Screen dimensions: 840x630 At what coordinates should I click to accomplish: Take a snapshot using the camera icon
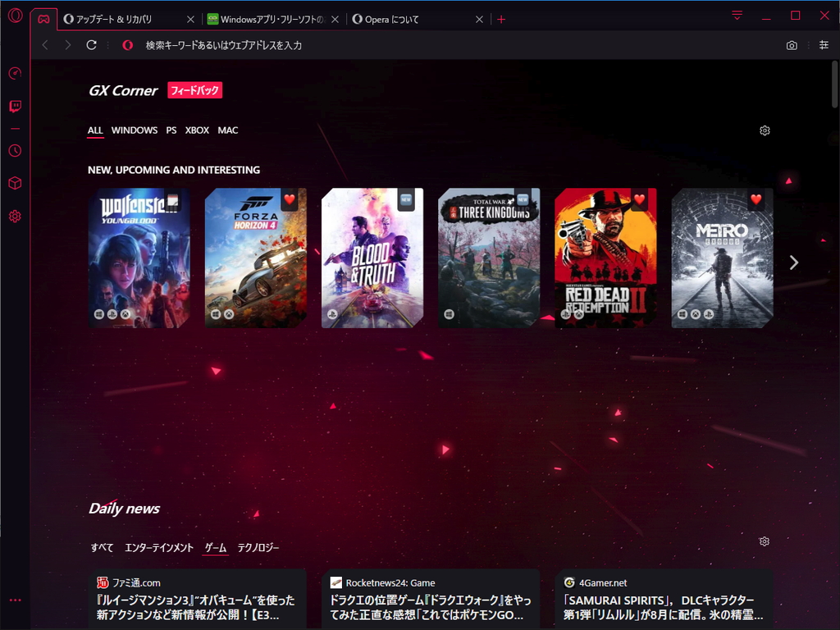792,45
